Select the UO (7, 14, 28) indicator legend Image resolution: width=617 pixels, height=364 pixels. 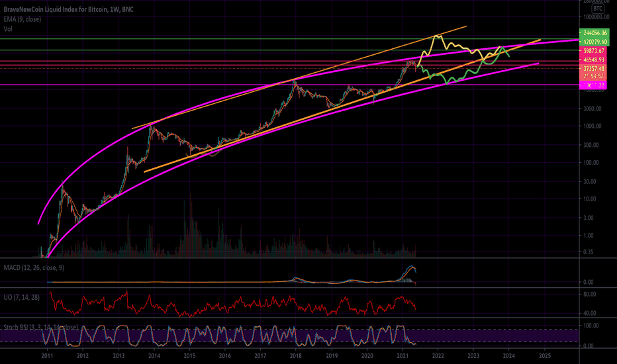click(22, 297)
